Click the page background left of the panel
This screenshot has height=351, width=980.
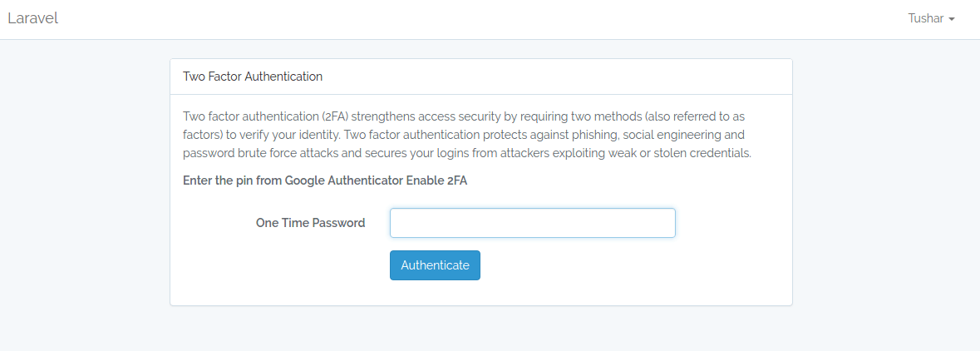point(83,191)
